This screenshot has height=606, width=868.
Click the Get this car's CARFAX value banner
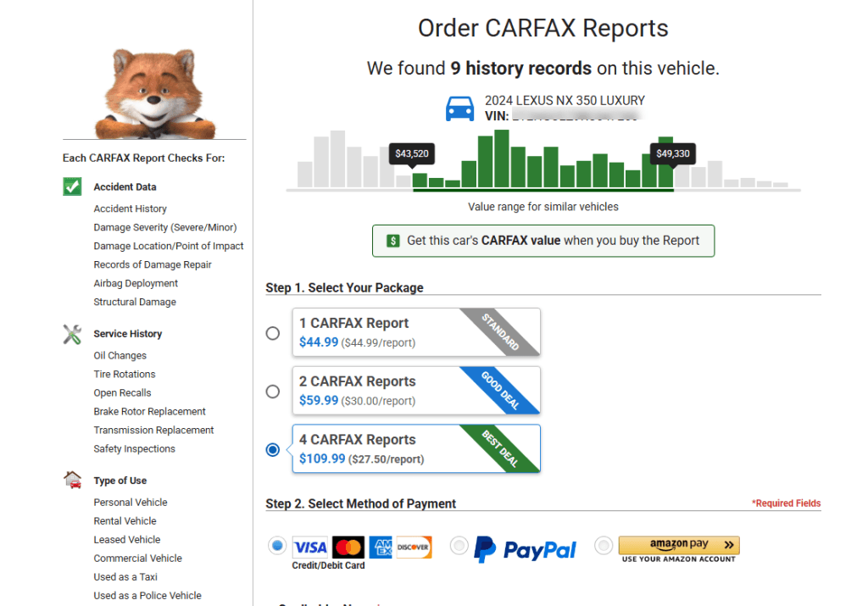click(543, 241)
